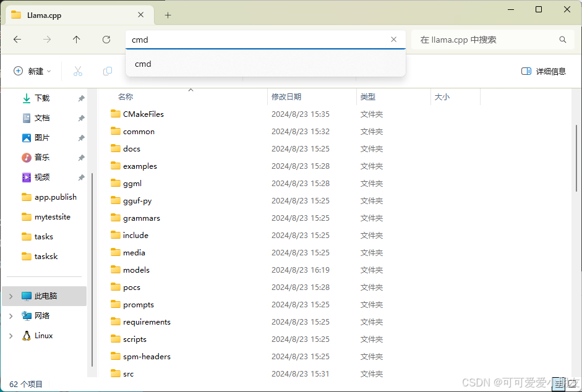Select the src folder
This screenshot has width=582, height=392.
click(x=122, y=374)
